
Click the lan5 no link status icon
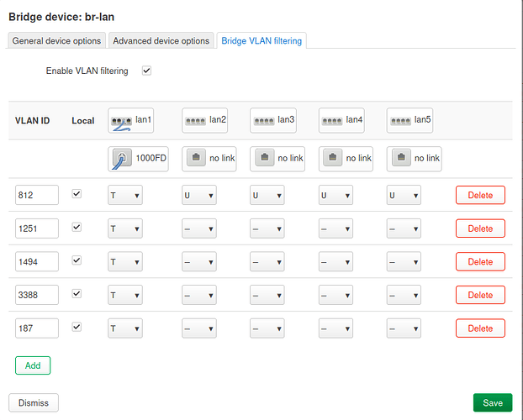(402, 158)
